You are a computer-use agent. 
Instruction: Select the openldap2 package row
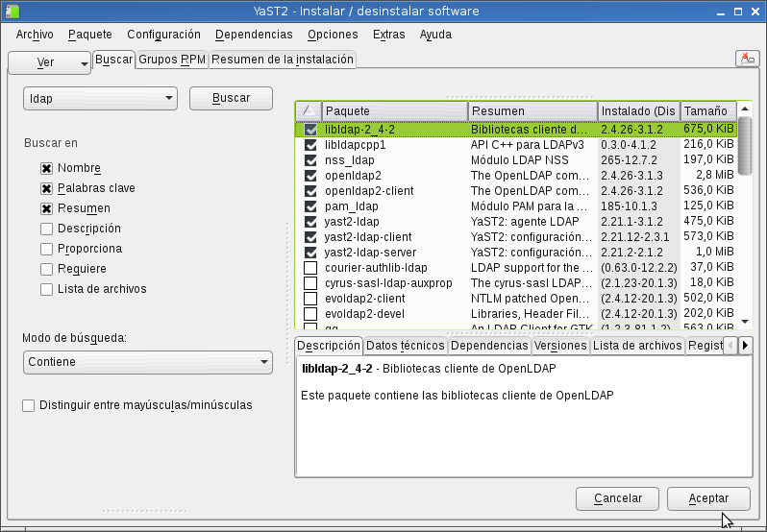[515, 176]
